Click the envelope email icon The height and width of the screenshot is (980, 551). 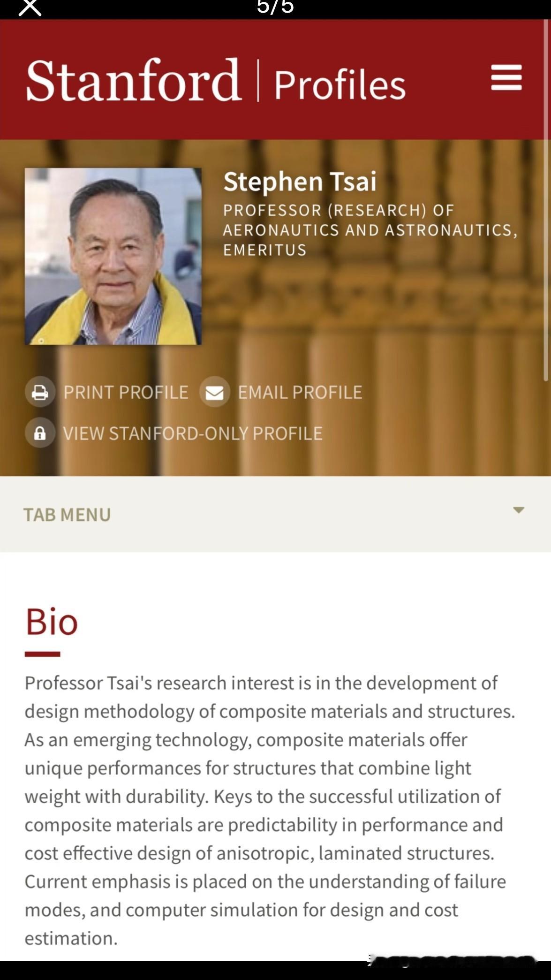point(214,392)
